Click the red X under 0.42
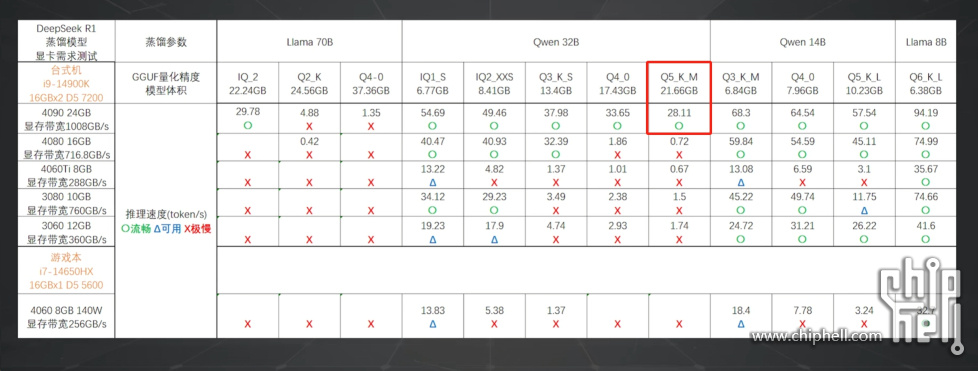 pos(309,154)
